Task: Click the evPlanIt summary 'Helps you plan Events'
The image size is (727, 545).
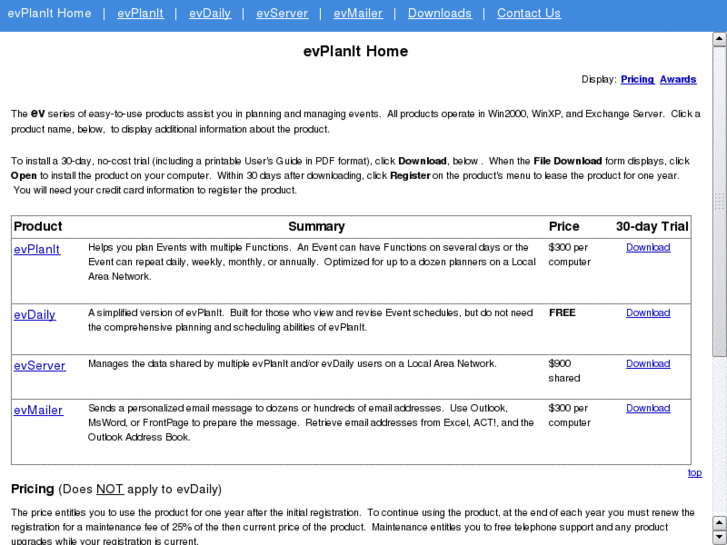Action: 312,262
